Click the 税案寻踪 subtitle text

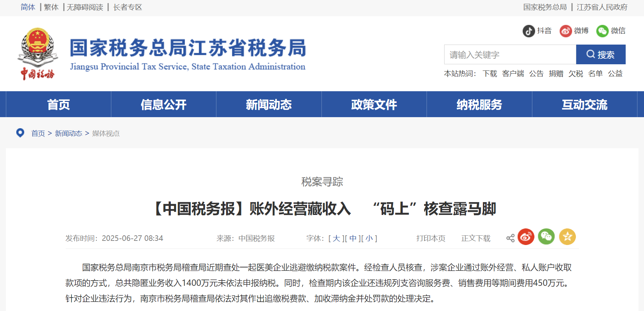[x=322, y=182]
